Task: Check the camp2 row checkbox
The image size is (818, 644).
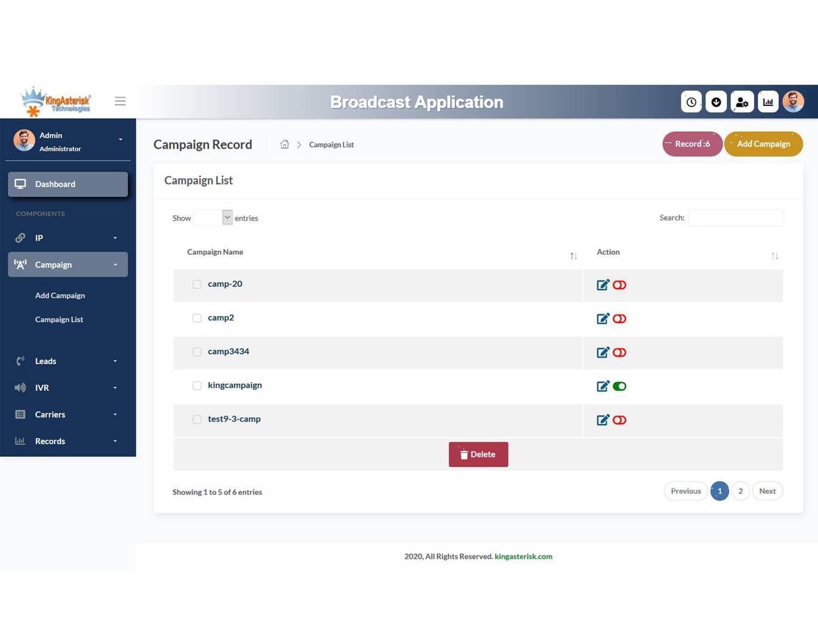Action: tap(197, 318)
